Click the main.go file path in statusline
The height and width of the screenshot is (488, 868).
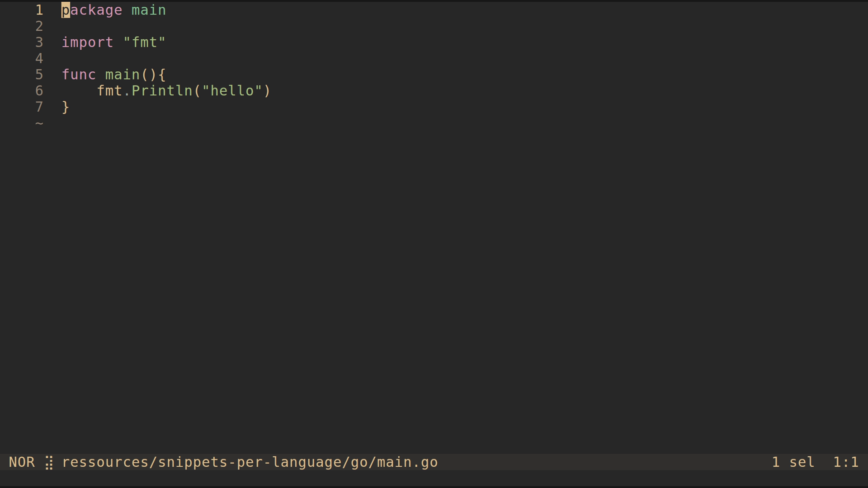250,462
